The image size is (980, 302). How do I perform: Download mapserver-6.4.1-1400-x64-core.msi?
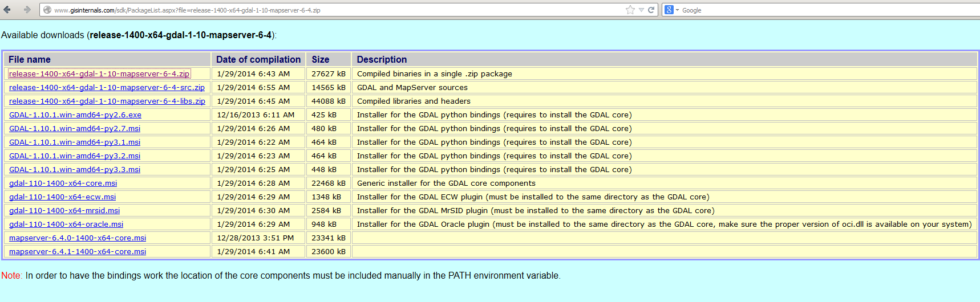pyautogui.click(x=78, y=251)
